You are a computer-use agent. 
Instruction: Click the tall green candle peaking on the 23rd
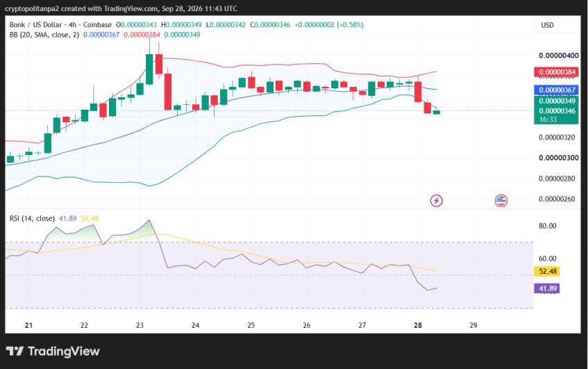[149, 69]
